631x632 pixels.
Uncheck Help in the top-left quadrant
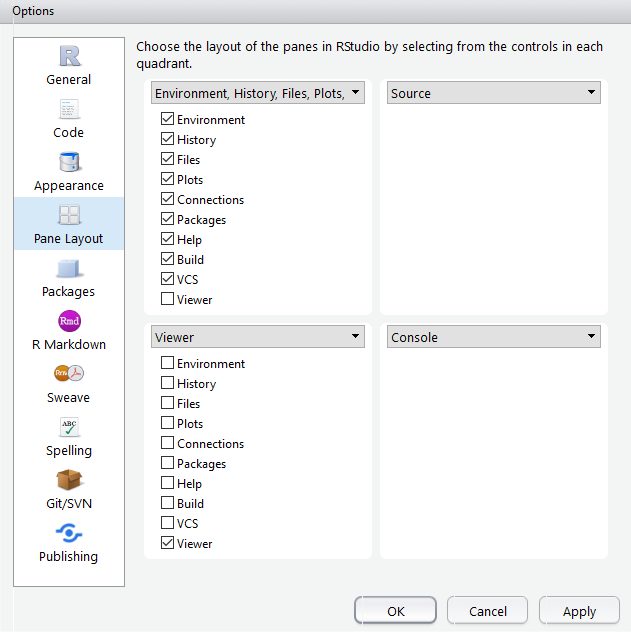point(167,239)
